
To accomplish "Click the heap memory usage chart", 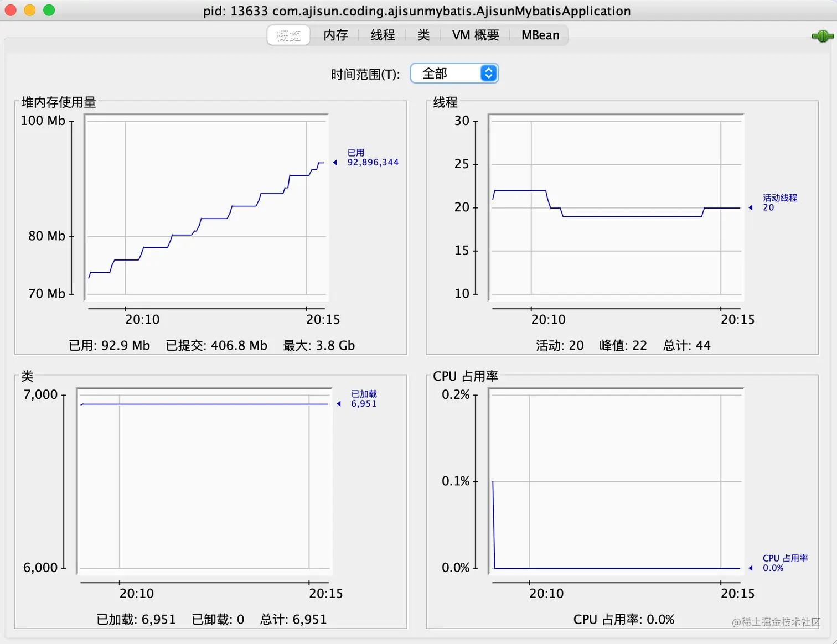I will (x=206, y=207).
